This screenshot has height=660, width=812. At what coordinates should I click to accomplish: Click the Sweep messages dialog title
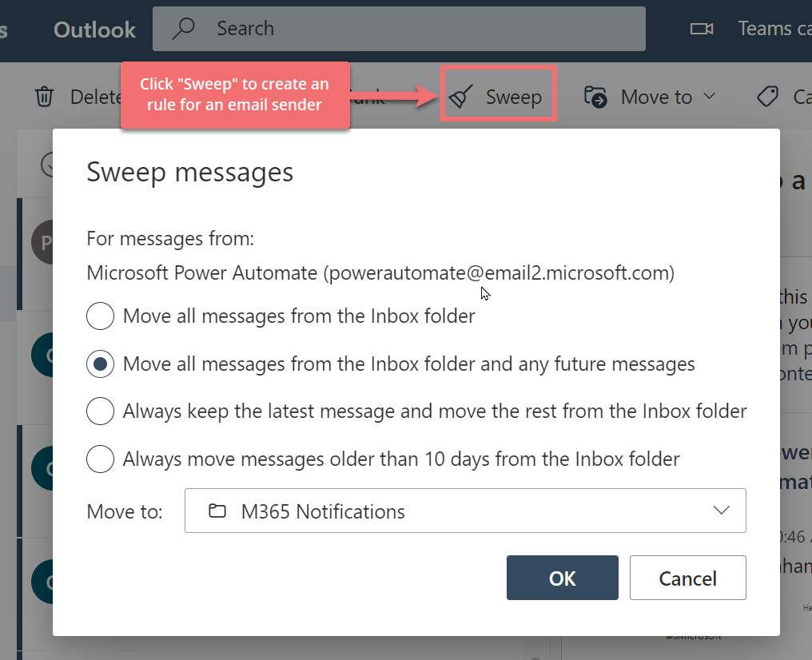pos(189,173)
